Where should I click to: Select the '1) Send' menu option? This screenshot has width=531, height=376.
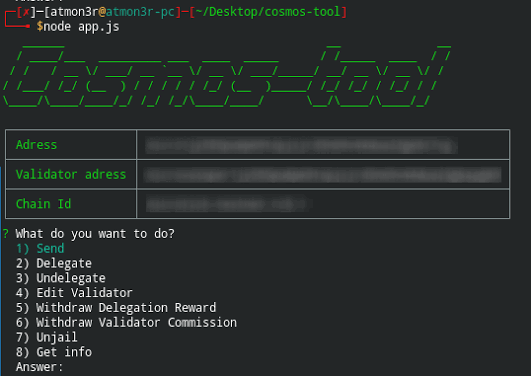[x=40, y=249]
